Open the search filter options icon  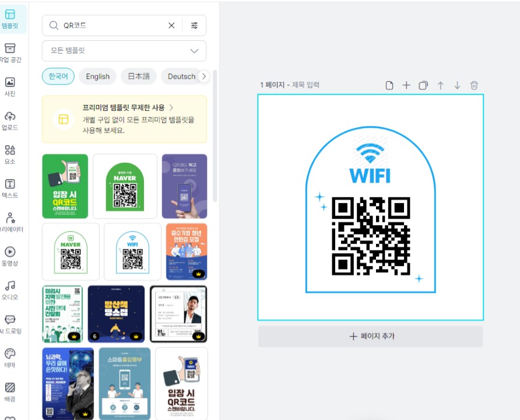point(195,25)
